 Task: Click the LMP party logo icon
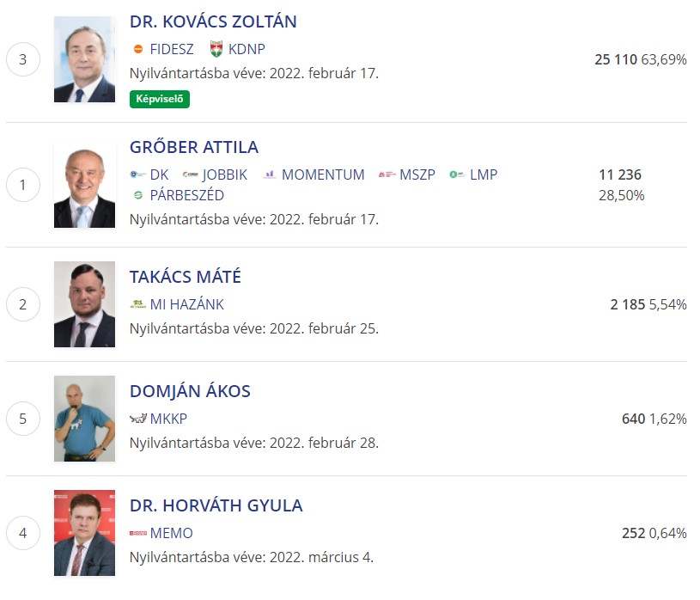coord(457,174)
